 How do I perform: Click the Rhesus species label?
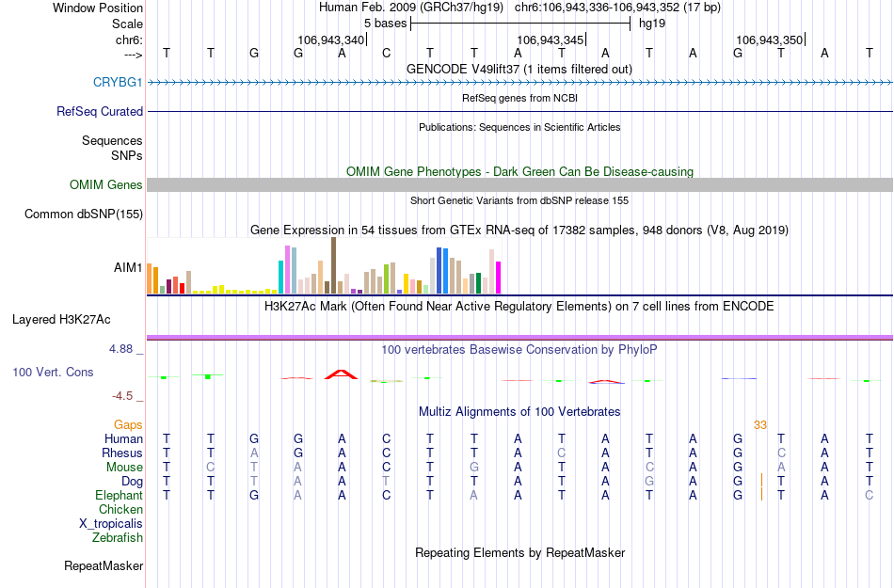click(x=122, y=453)
